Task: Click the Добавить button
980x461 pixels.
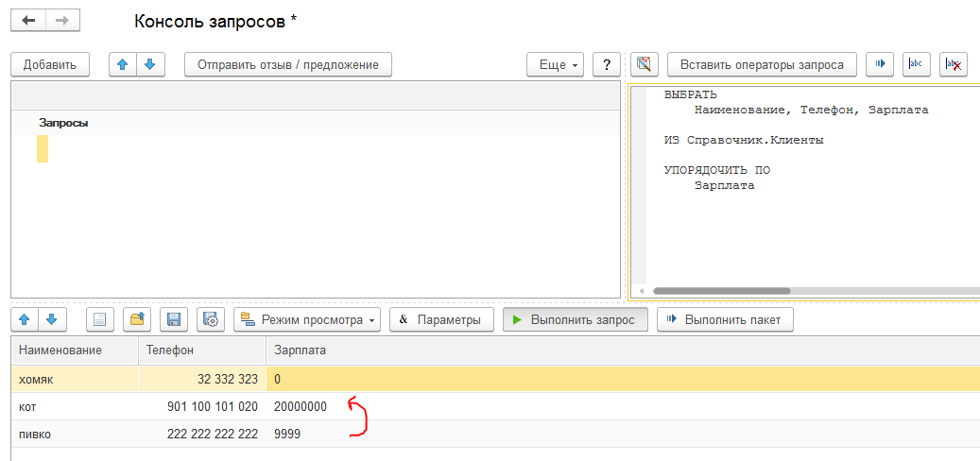Action: tap(50, 64)
